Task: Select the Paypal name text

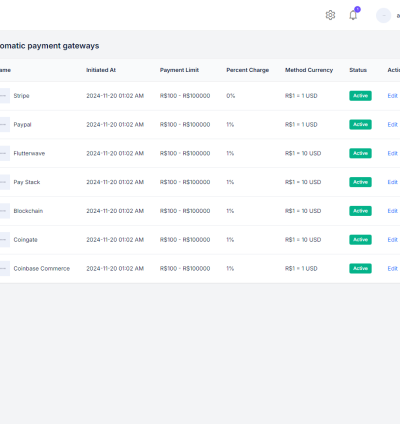Action: coord(22,124)
